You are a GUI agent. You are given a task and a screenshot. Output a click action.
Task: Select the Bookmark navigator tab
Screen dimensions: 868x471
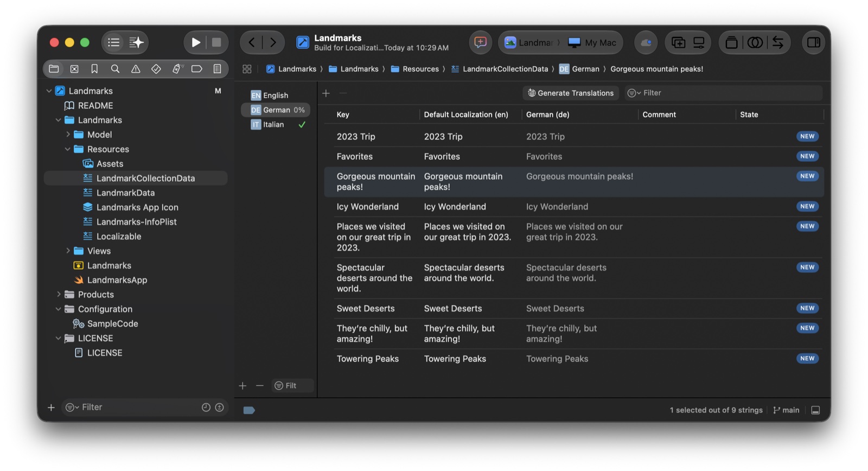(x=94, y=69)
